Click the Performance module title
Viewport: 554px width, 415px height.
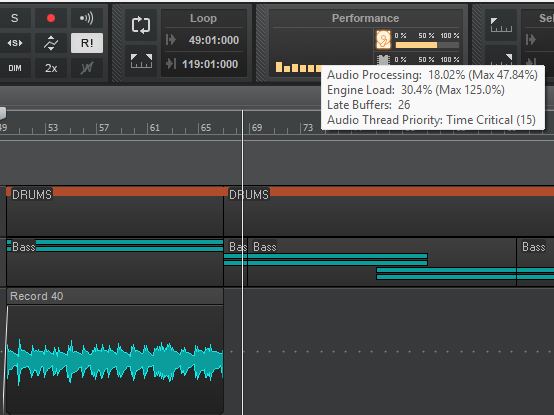pos(365,18)
